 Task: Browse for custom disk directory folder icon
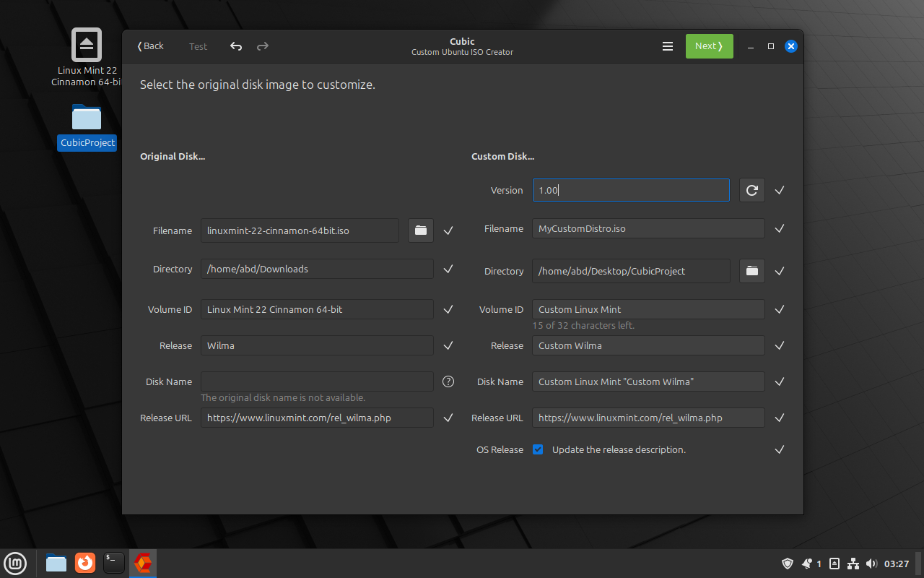click(x=752, y=271)
